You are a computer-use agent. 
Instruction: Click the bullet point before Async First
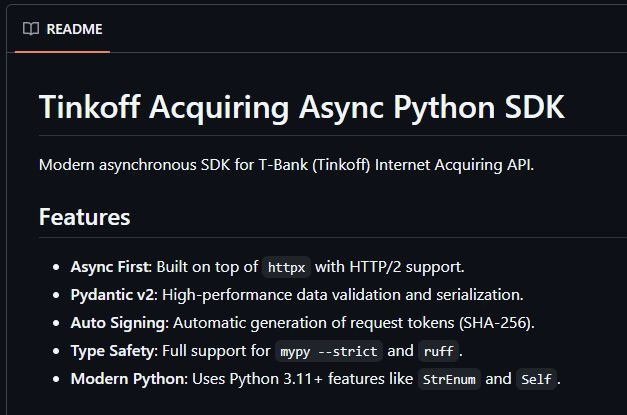(55, 267)
